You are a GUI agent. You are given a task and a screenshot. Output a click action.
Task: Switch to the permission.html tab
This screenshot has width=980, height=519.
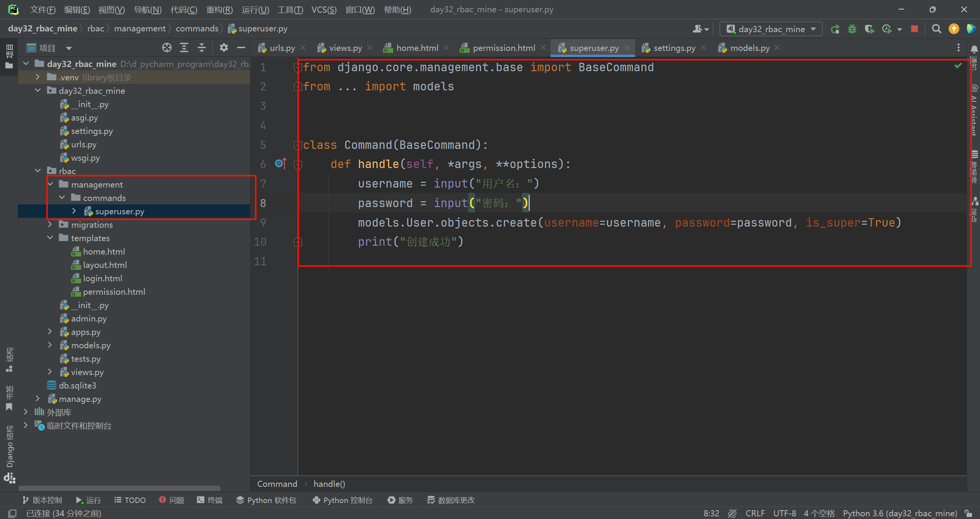[x=504, y=48]
